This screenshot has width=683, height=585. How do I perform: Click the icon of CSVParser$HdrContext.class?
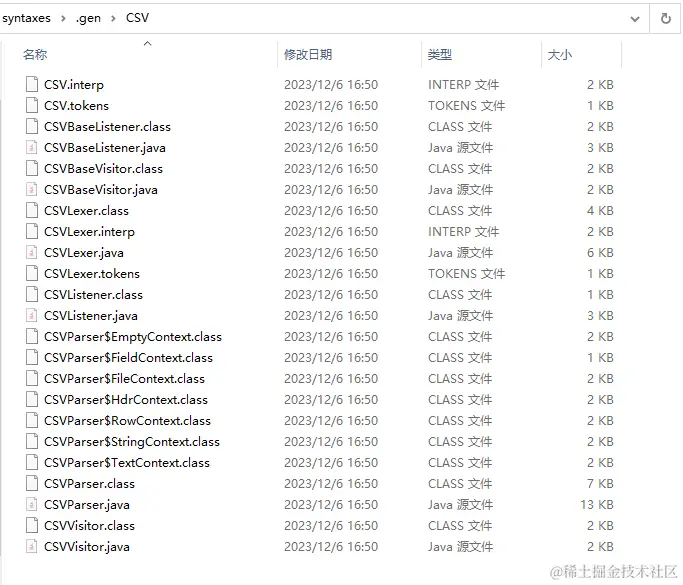click(x=32, y=399)
